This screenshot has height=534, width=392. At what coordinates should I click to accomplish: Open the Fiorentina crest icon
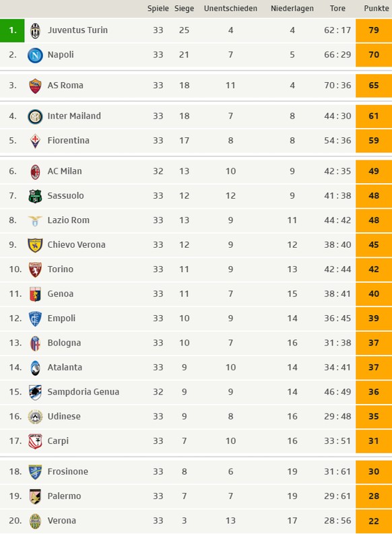[35, 141]
